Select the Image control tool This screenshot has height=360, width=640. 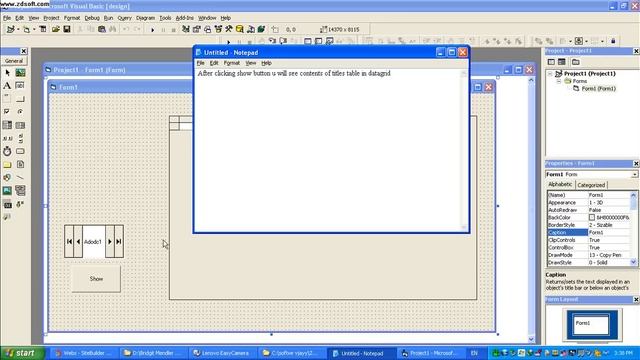(7, 191)
